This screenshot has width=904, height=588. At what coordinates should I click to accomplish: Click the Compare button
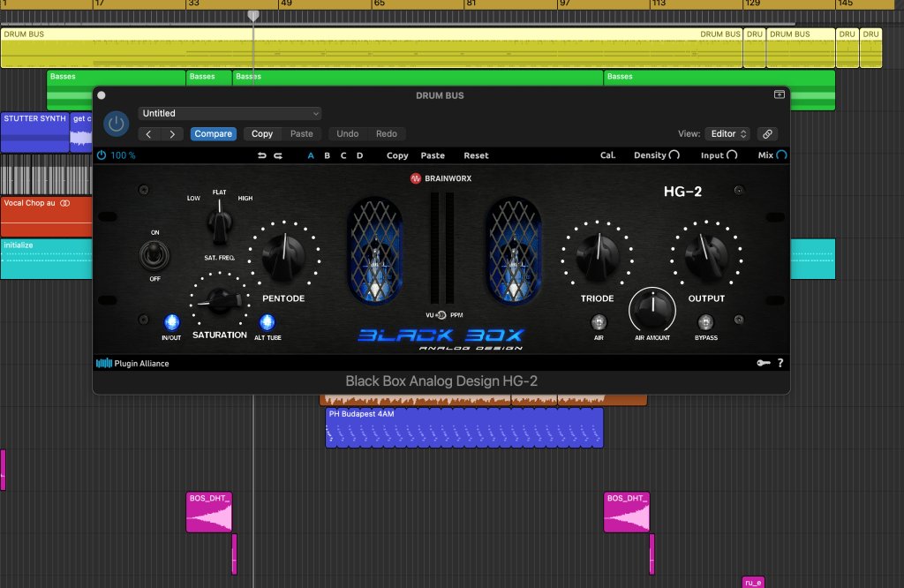click(214, 133)
